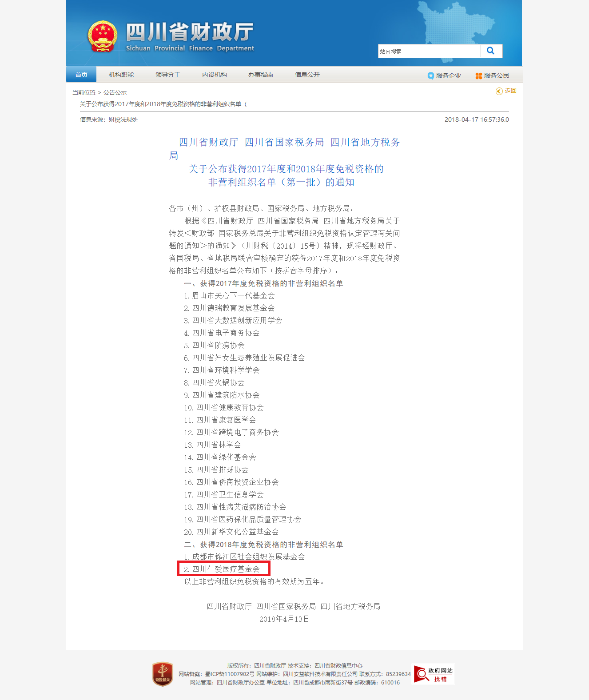Click the 四川省财政厅 site title banner
Image resolution: width=589 pixels, height=700 pixels.
tap(190, 37)
